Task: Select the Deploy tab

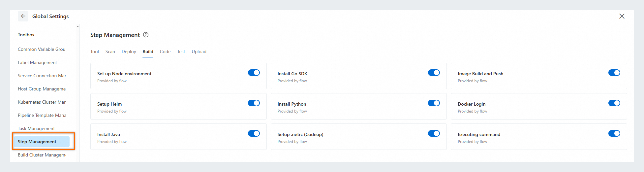Action: pyautogui.click(x=129, y=52)
